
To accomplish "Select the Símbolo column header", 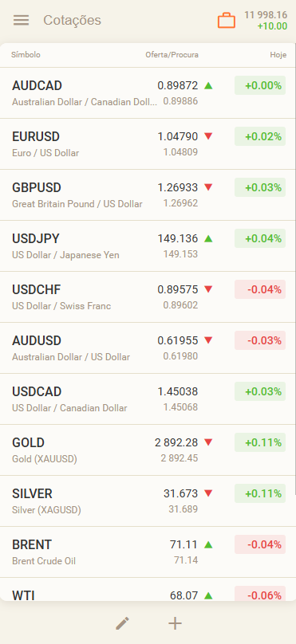I will [26, 55].
